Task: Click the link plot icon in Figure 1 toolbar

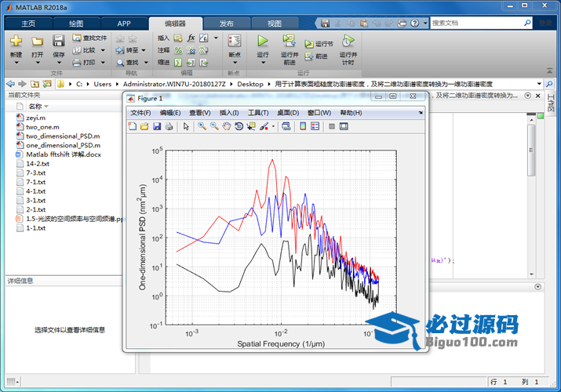Action: tap(286, 126)
